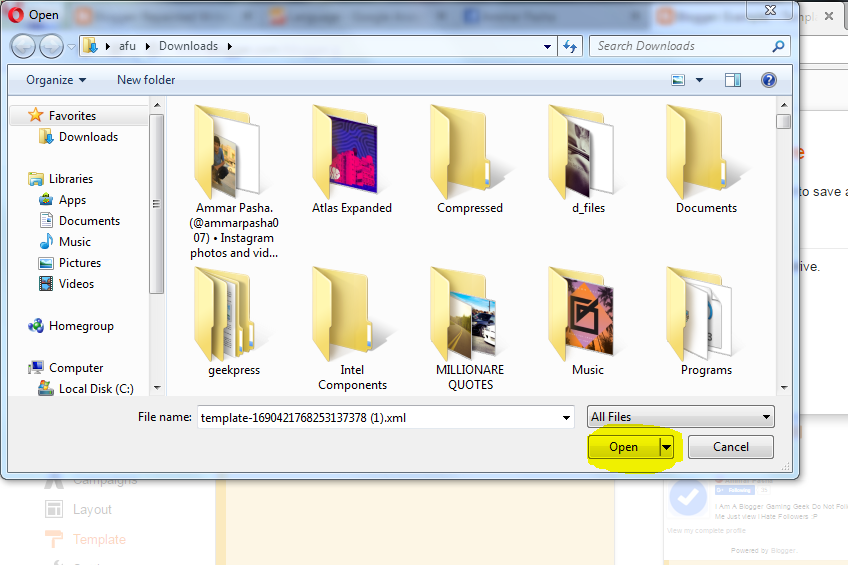Expand the arrow before afu breadcrumb
The width and height of the screenshot is (848, 565).
click(x=108, y=46)
